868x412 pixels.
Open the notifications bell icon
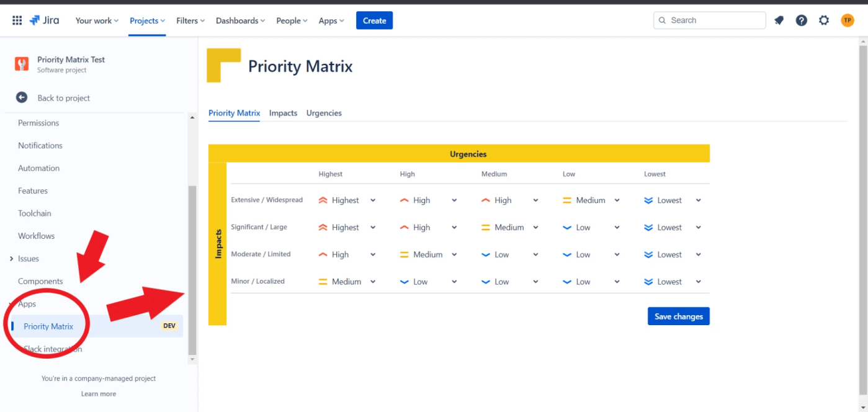[x=779, y=20]
